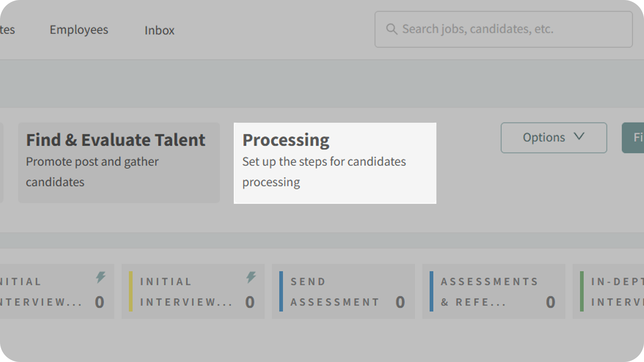Click the lightning bolt on the yellow-barred Initial Interview card
Viewport: 644px width, 362px height.
[x=251, y=277]
